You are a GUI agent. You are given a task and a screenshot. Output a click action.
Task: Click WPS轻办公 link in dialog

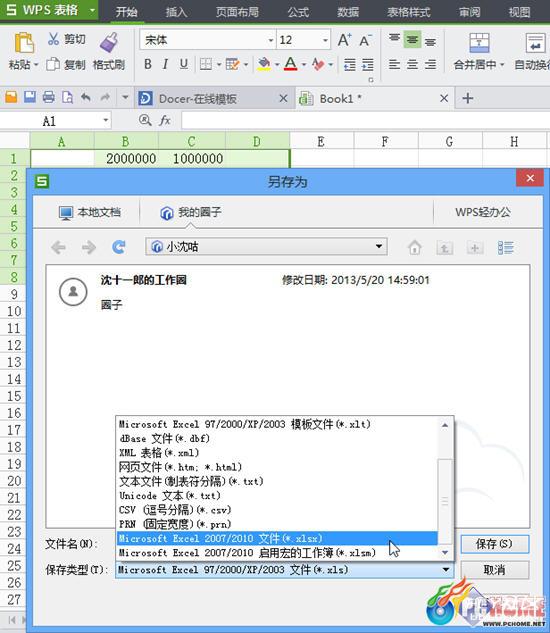[x=483, y=212]
